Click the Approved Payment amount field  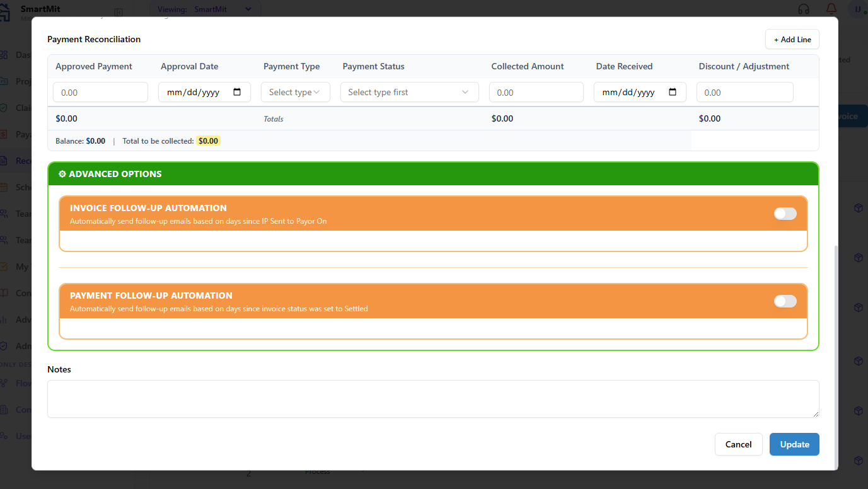[101, 92]
